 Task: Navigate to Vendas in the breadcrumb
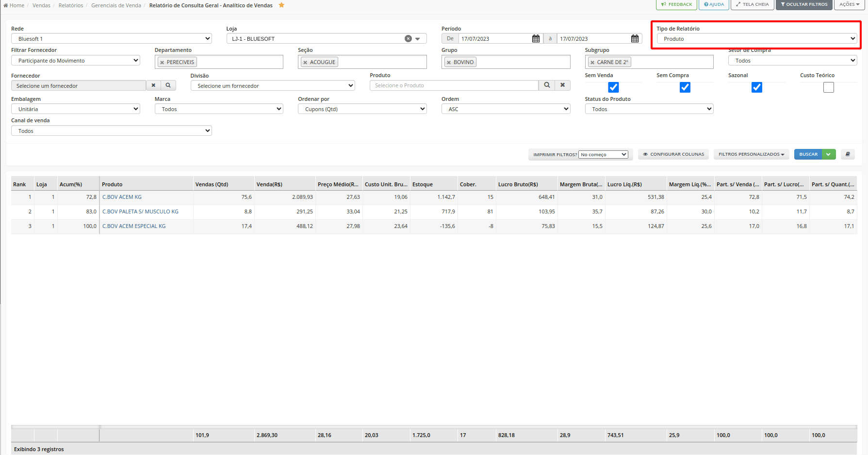pyautogui.click(x=41, y=5)
